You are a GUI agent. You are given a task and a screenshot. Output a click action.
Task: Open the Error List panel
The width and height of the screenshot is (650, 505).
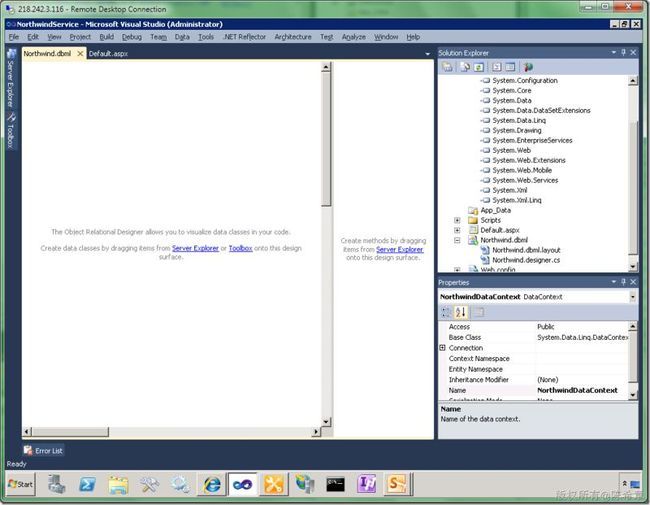[44, 451]
